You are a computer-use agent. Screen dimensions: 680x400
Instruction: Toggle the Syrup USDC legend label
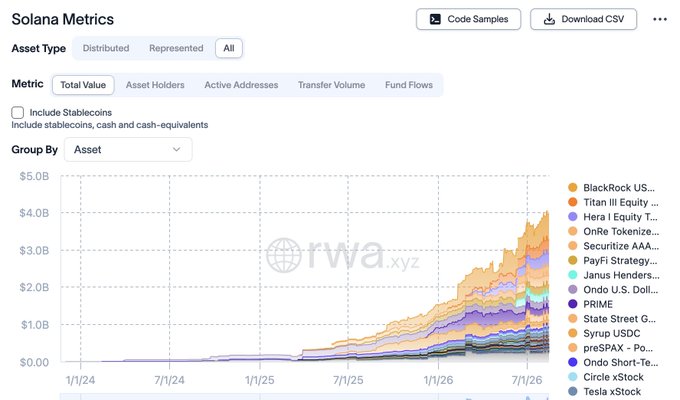click(x=611, y=334)
